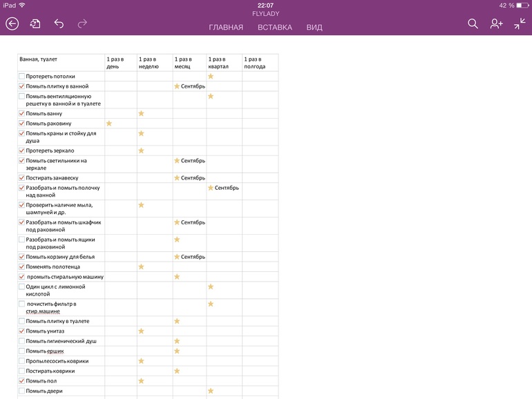Uncheck the 'Поменять полотенца' checkbox
The image size is (532, 399).
pos(22,266)
